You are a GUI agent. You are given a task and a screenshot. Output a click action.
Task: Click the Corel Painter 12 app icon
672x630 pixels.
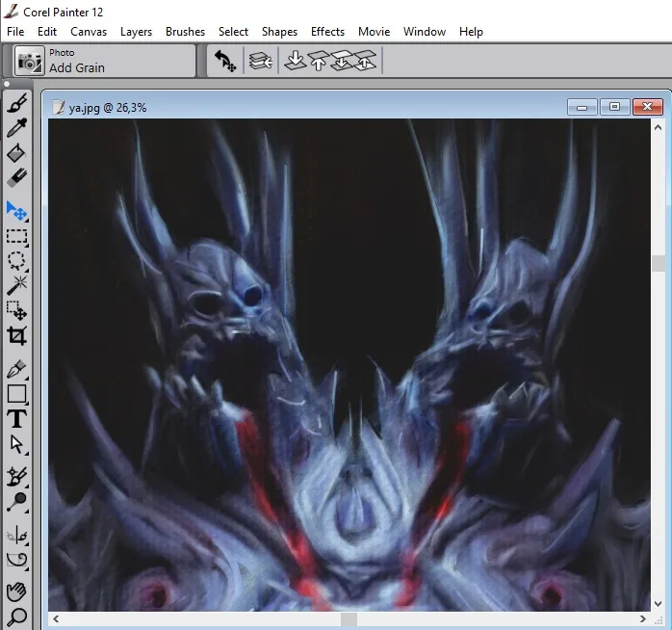click(11, 12)
